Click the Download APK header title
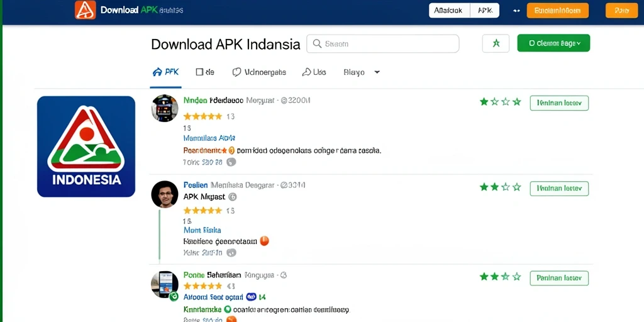The width and height of the screenshot is (644, 322). (x=142, y=10)
